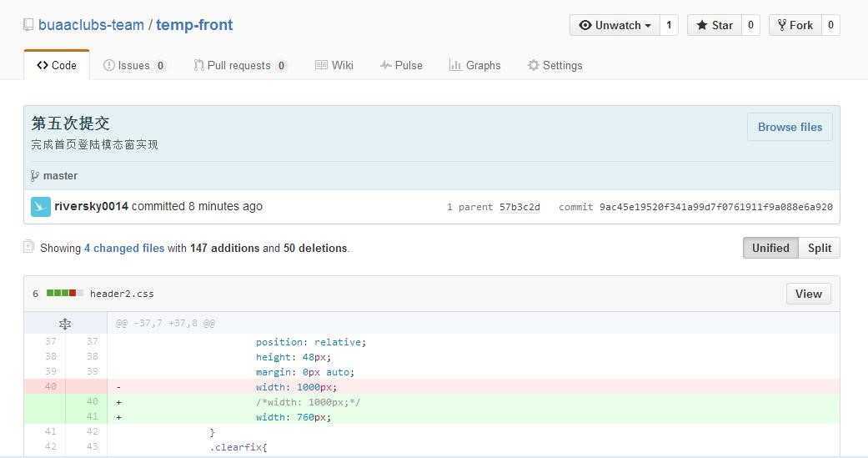868x458 pixels.
Task: Click the full commit hash text
Action: (715, 207)
